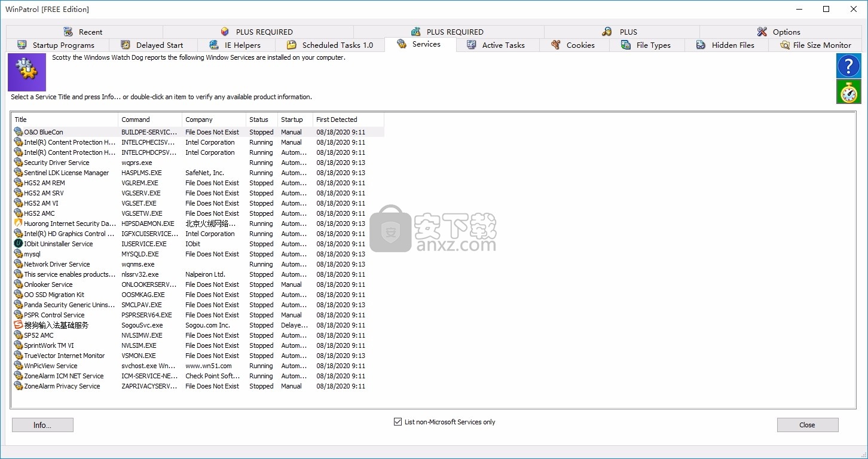
Task: Click the Huorong Internet Security flame icon
Action: point(19,224)
